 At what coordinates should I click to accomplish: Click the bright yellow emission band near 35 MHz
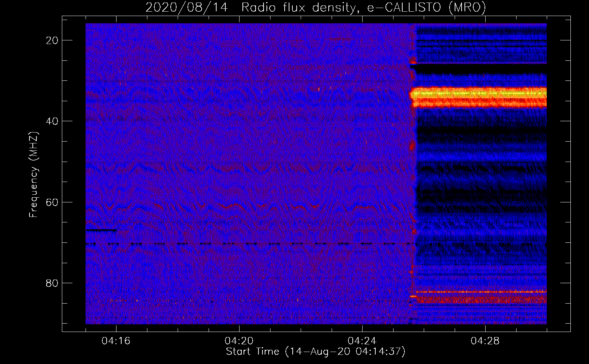(479, 97)
